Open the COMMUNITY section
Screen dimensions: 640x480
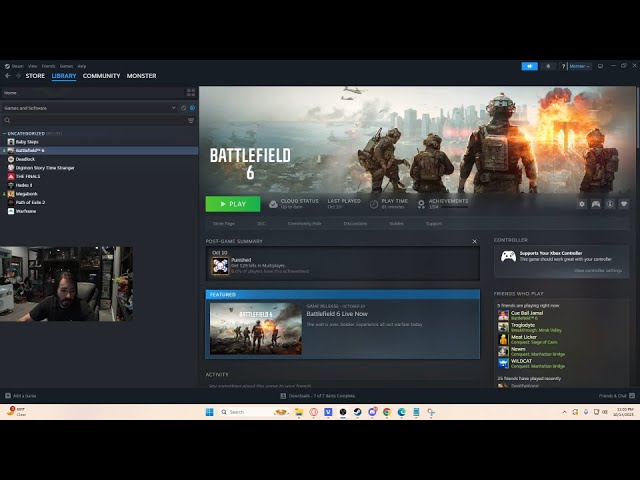point(101,76)
